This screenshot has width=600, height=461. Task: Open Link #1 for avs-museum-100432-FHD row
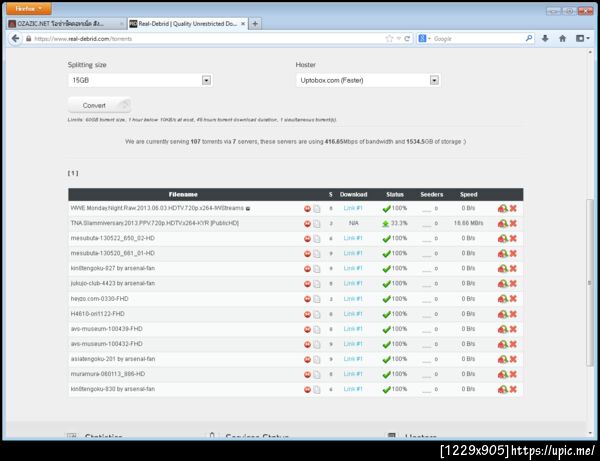coord(353,344)
